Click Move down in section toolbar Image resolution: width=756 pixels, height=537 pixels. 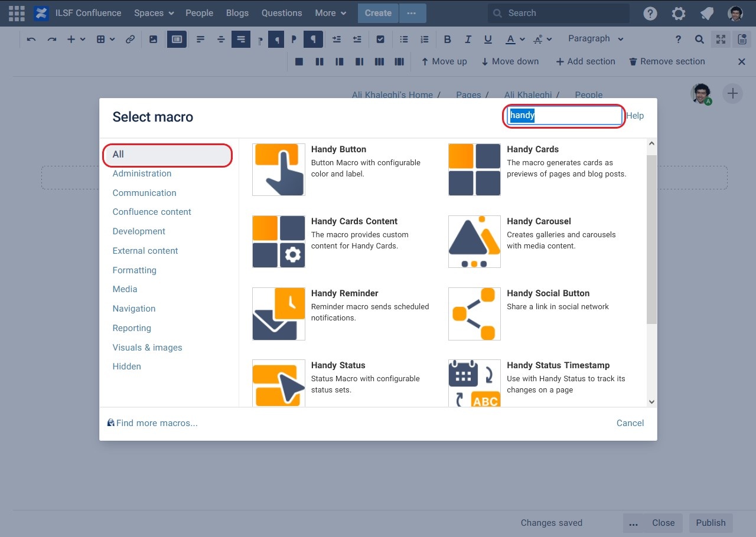click(510, 61)
